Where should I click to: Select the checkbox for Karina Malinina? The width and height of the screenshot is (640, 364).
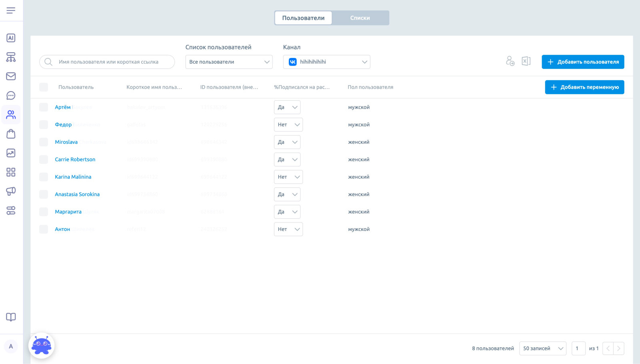(x=44, y=177)
